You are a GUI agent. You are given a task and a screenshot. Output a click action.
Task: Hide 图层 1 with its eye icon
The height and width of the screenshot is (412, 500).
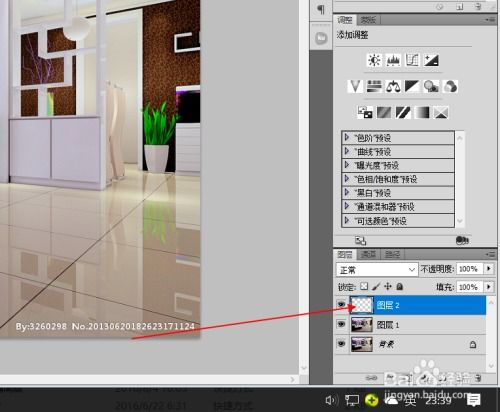(x=341, y=324)
